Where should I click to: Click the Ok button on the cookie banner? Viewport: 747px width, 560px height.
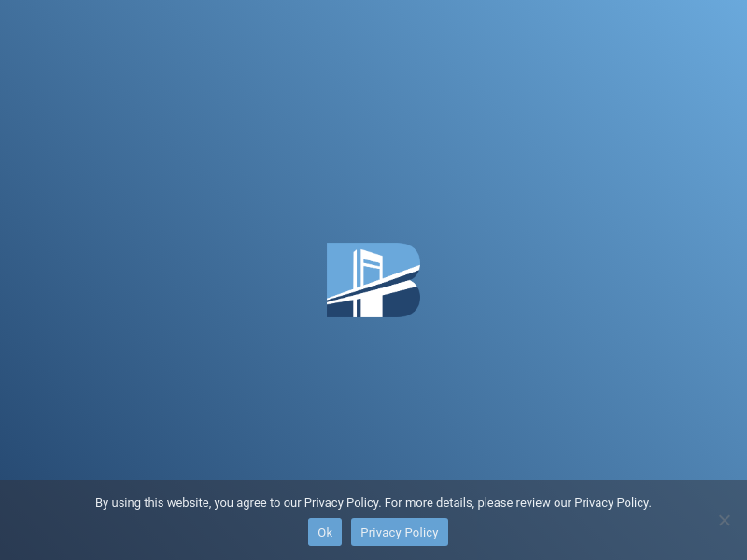pyautogui.click(x=324, y=532)
